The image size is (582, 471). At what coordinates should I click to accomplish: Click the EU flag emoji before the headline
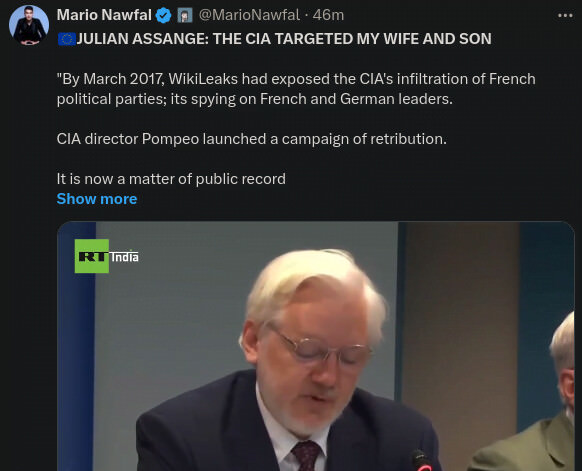click(66, 39)
